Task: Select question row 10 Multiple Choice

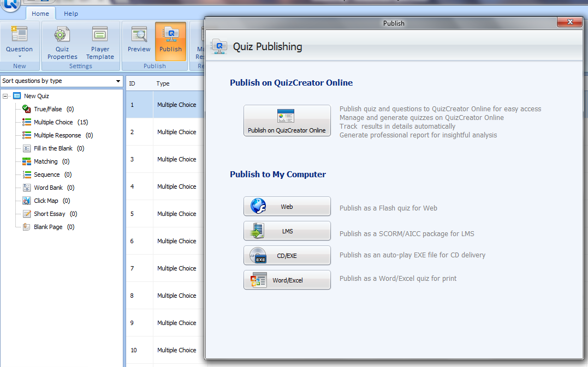Action: [x=165, y=350]
